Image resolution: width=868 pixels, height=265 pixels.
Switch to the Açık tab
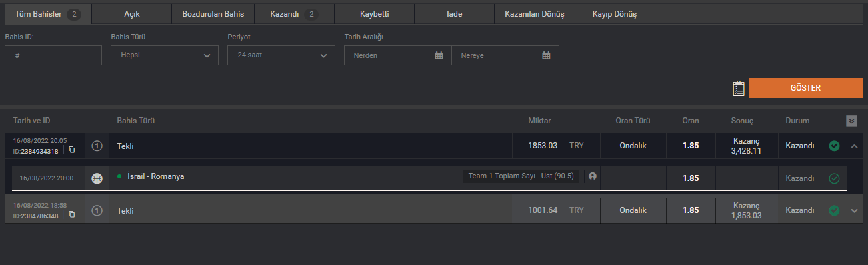132,14
